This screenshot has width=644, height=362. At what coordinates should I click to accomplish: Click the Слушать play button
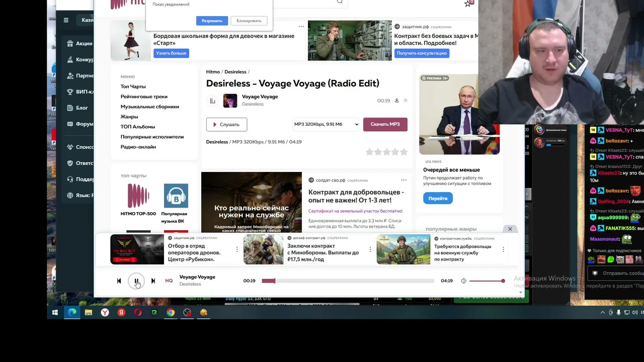point(226,124)
